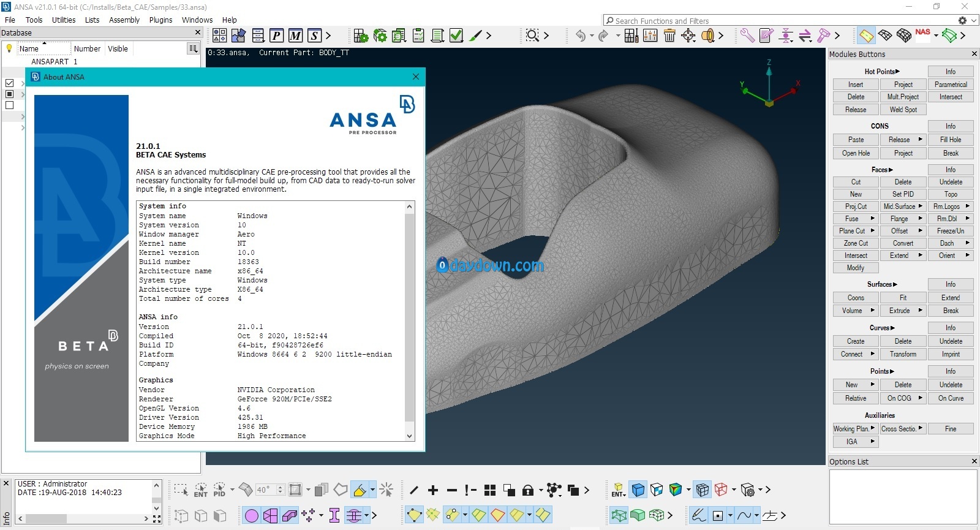The width and height of the screenshot is (980, 530).
Task: Click the Fill Hole button
Action: tap(951, 140)
